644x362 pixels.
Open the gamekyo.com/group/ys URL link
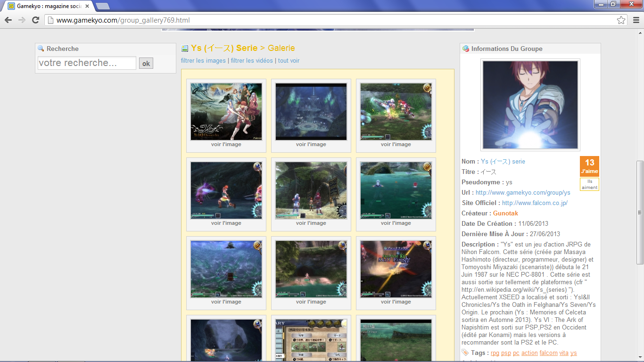523,193
